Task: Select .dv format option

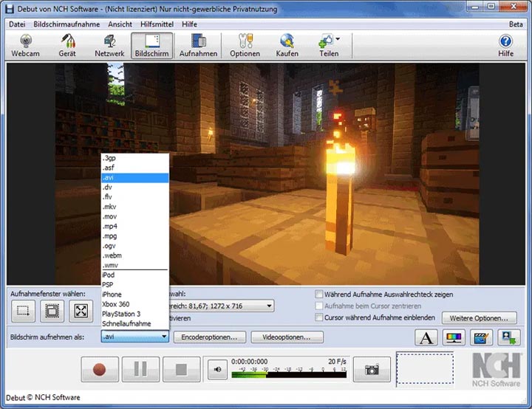Action: tap(135, 188)
